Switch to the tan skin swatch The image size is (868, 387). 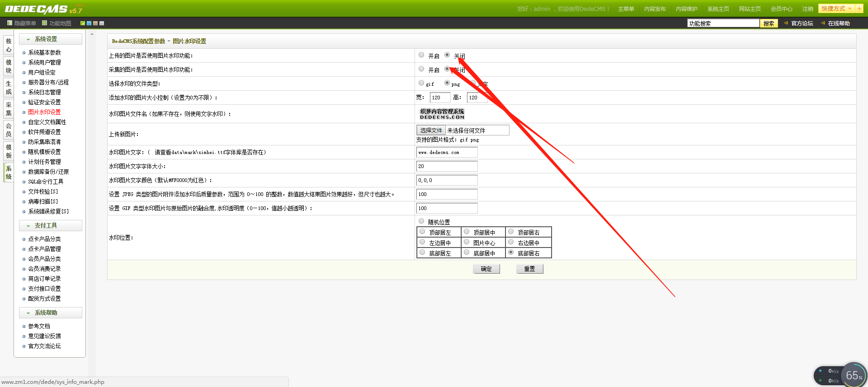95,23
